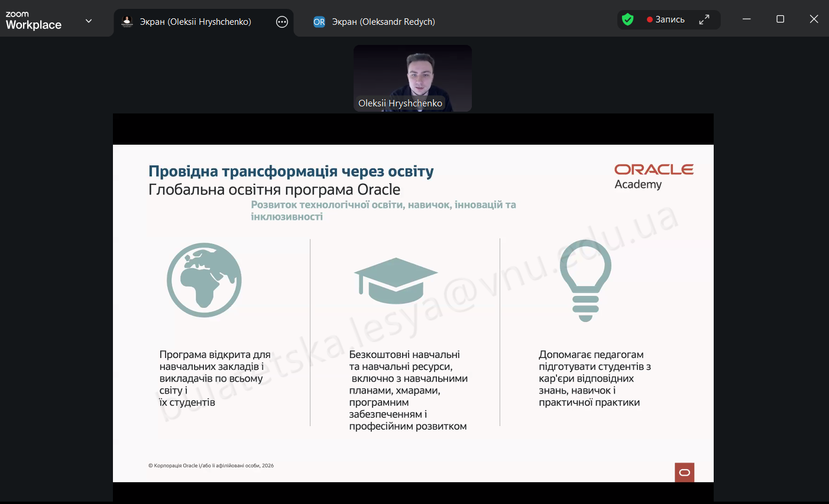829x504 pixels.
Task: Expand the dropdown chevron beside Zoom Workplace
Action: (89, 21)
